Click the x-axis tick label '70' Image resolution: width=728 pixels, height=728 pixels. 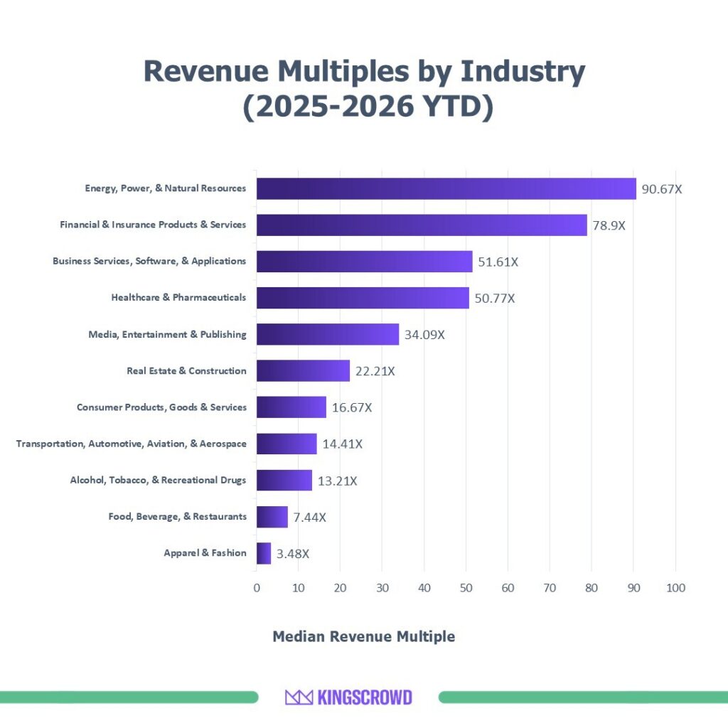point(550,588)
